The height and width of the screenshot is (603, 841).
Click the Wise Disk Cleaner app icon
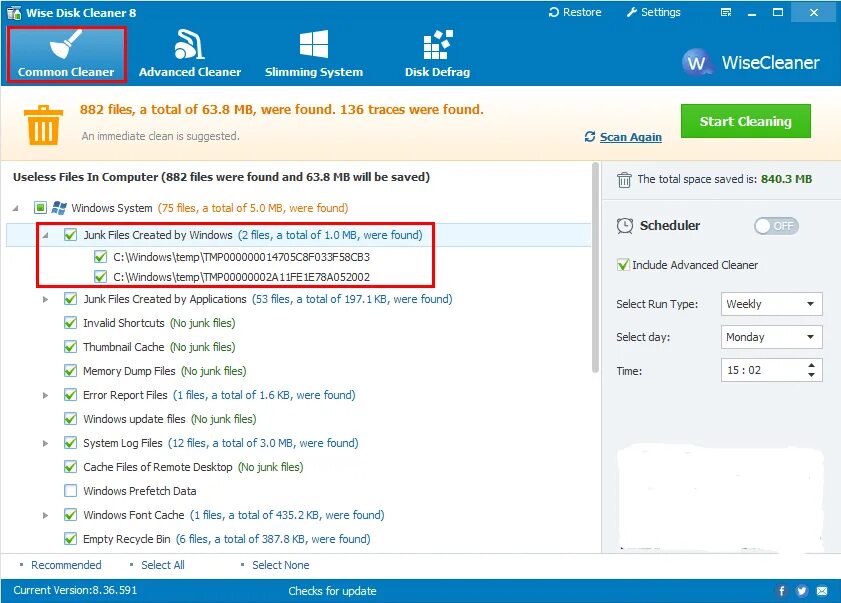tap(14, 12)
